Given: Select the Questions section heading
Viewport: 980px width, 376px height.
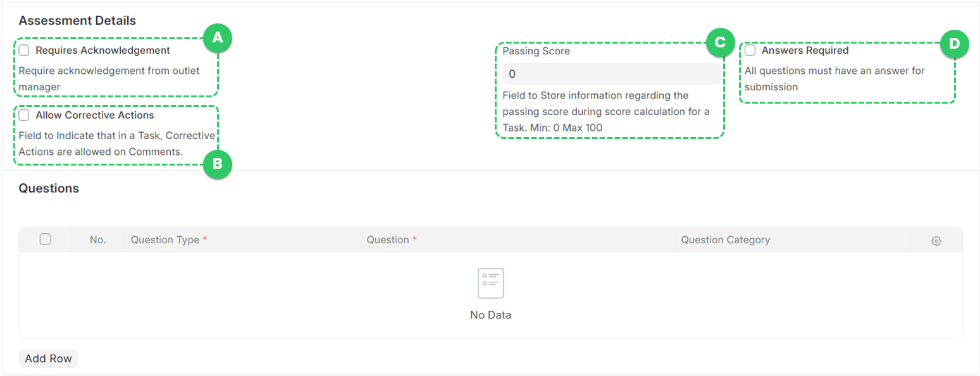Looking at the screenshot, I should (x=49, y=188).
